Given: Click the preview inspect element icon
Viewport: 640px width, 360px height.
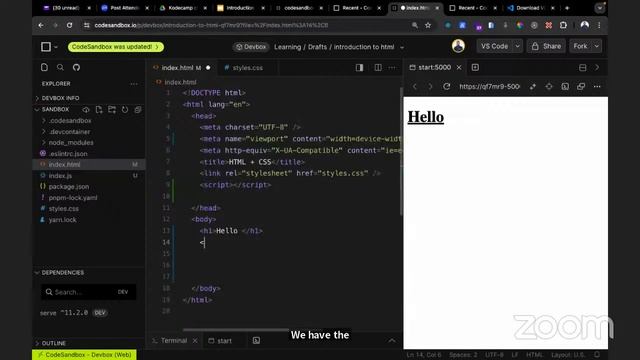Looking at the screenshot, I should pos(549,87).
